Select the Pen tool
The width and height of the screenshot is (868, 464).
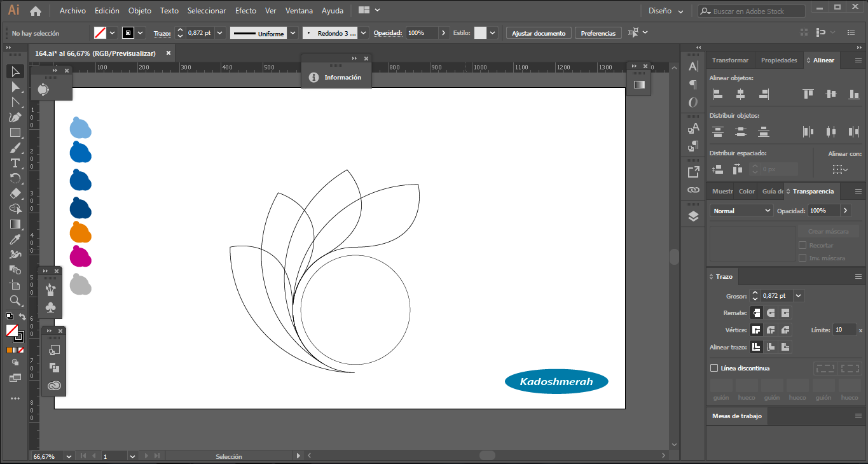tap(16, 117)
